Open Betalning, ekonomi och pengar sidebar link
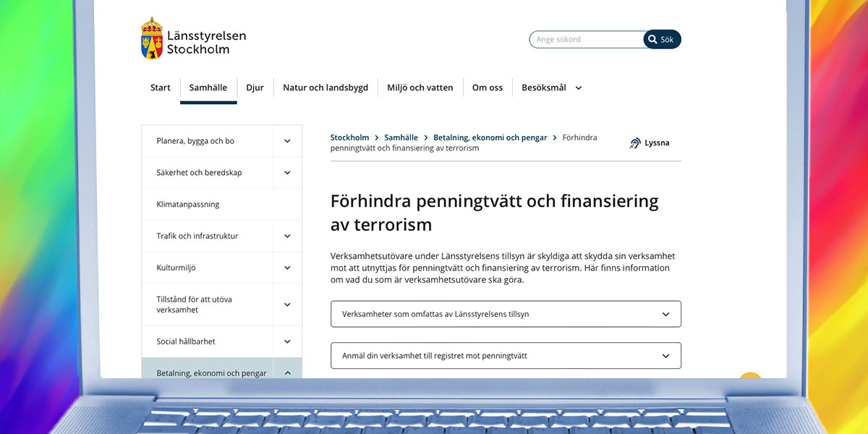This screenshot has width=868, height=434. pyautogui.click(x=211, y=373)
